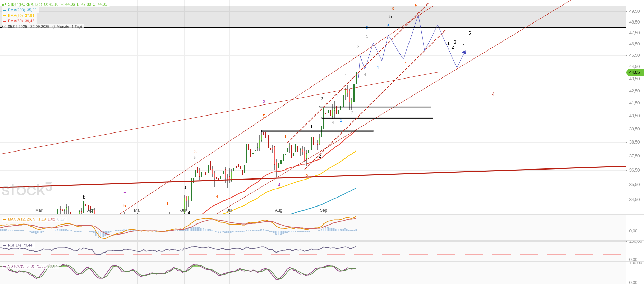Open the SSTOC(5, 5, 3) indicator label
The image size is (644, 284).
point(21,266)
